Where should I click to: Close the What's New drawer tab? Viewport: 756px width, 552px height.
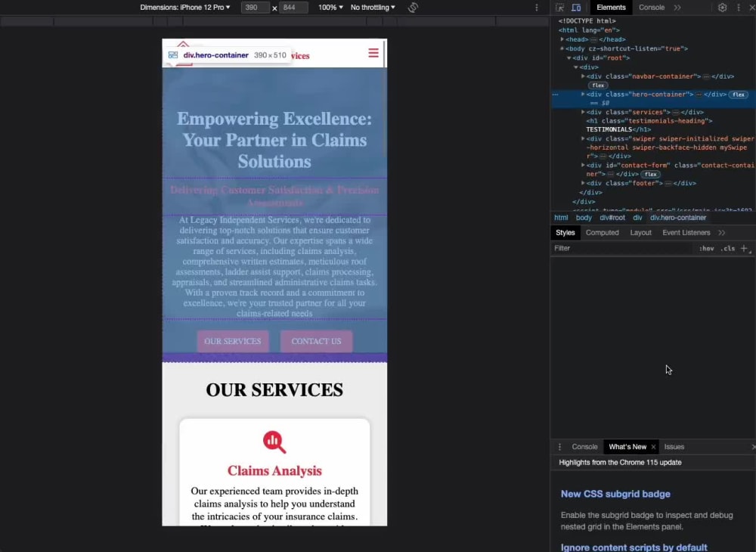[x=653, y=447]
